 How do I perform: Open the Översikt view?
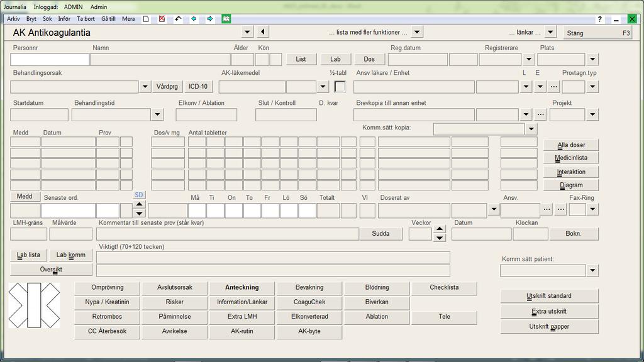pyautogui.click(x=52, y=270)
